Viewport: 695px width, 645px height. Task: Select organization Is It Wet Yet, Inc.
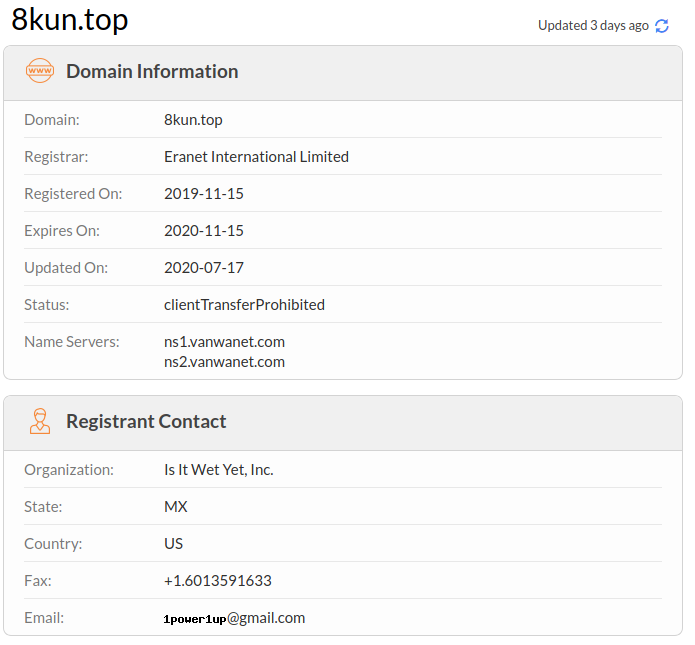(219, 470)
